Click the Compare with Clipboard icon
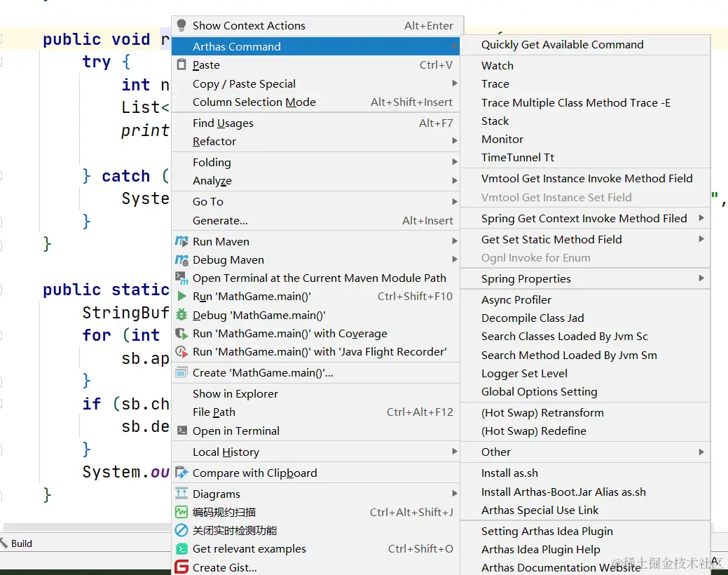 point(181,473)
